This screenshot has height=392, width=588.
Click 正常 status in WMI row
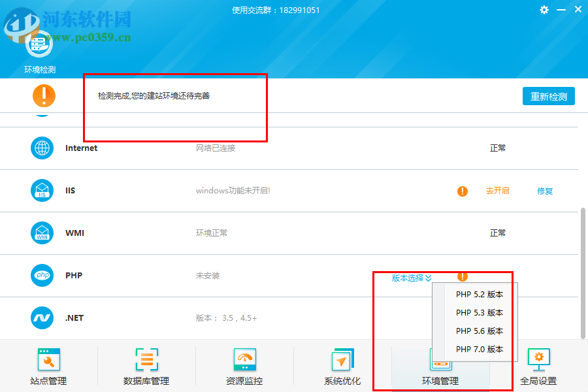[498, 233]
